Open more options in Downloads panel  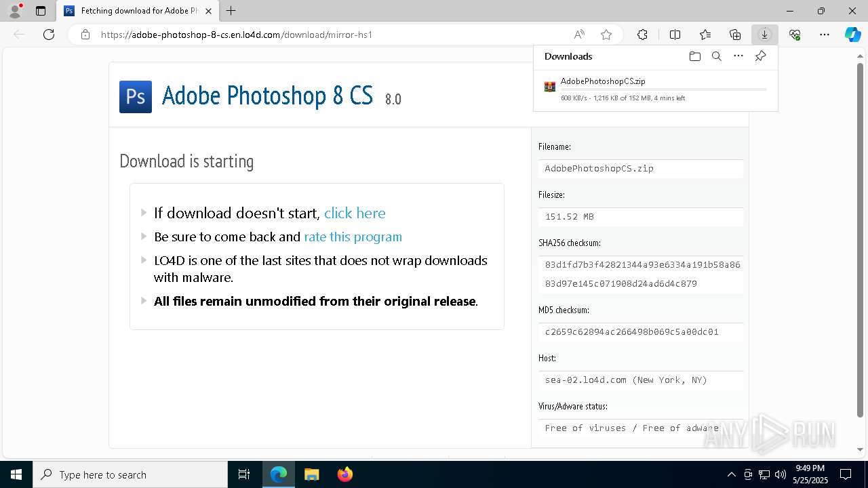tap(738, 56)
